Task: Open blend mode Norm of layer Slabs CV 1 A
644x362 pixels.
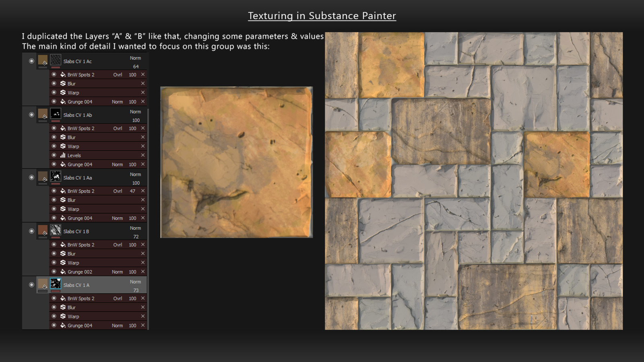Action: (135, 282)
